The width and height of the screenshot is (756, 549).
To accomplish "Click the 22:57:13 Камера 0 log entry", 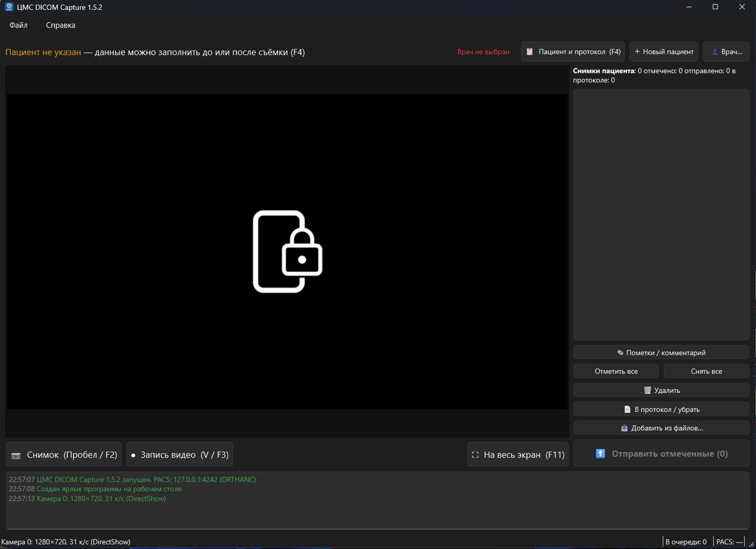I will coord(87,499).
